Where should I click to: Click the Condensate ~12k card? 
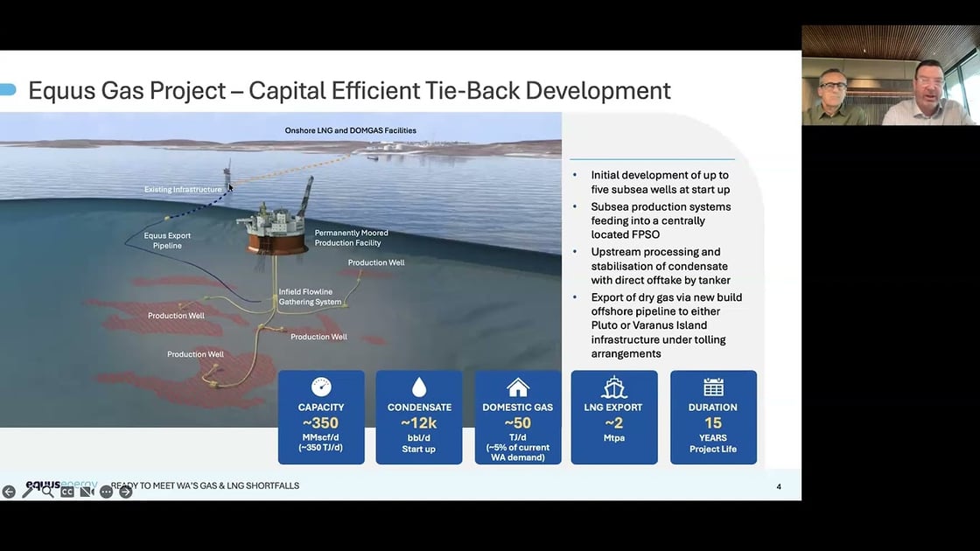coord(419,417)
